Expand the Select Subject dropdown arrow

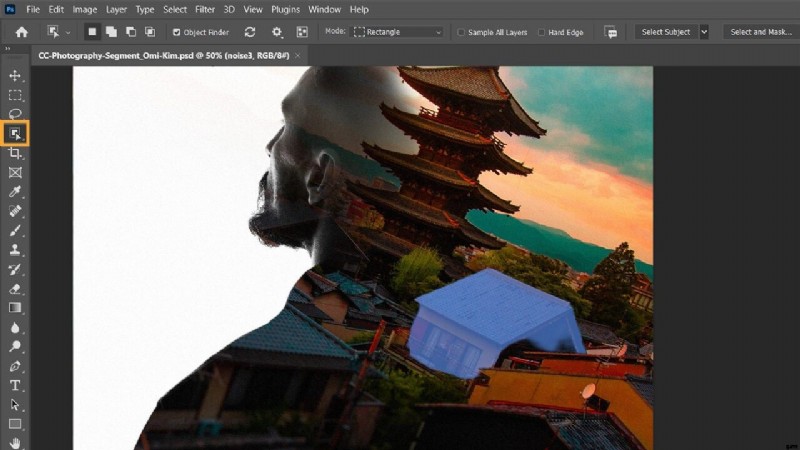pos(704,32)
